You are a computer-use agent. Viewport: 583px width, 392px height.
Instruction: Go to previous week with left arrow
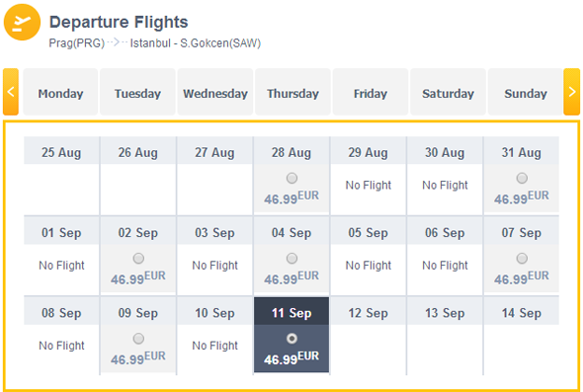(11, 92)
